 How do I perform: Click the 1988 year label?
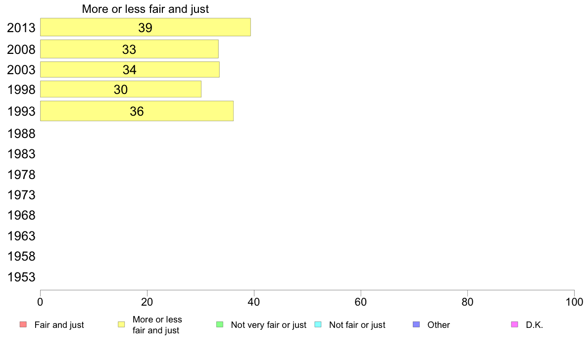[21, 134]
